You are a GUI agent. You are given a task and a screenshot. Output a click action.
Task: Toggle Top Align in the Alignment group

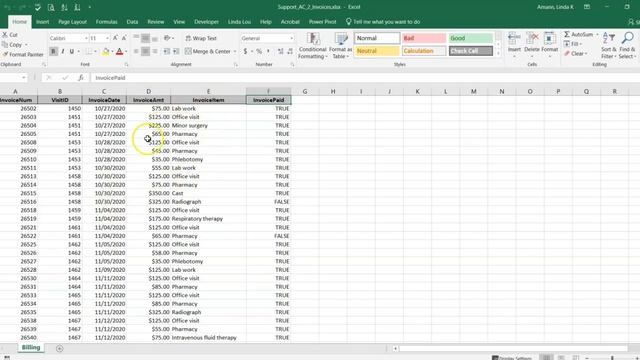coord(136,38)
